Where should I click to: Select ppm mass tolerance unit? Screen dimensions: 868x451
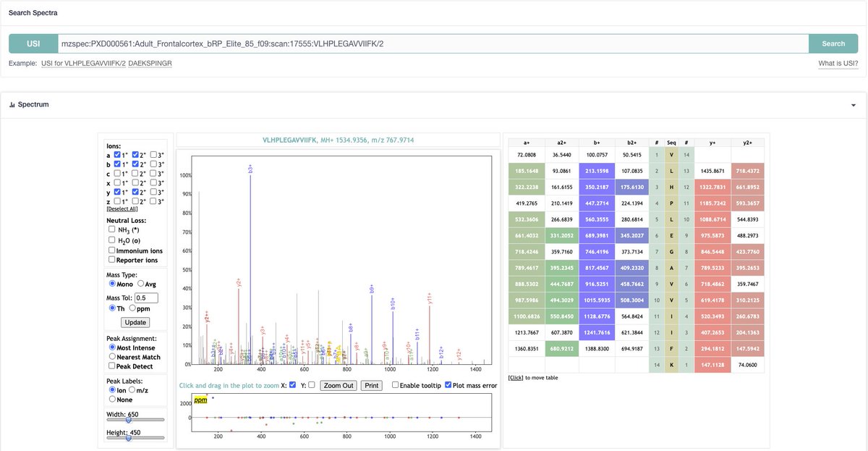[x=132, y=308]
